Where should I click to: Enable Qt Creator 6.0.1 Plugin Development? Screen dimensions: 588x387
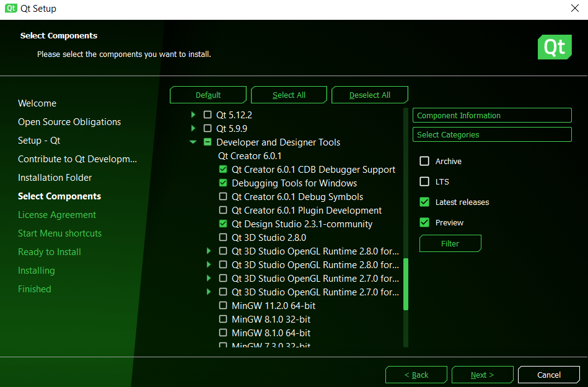223,210
